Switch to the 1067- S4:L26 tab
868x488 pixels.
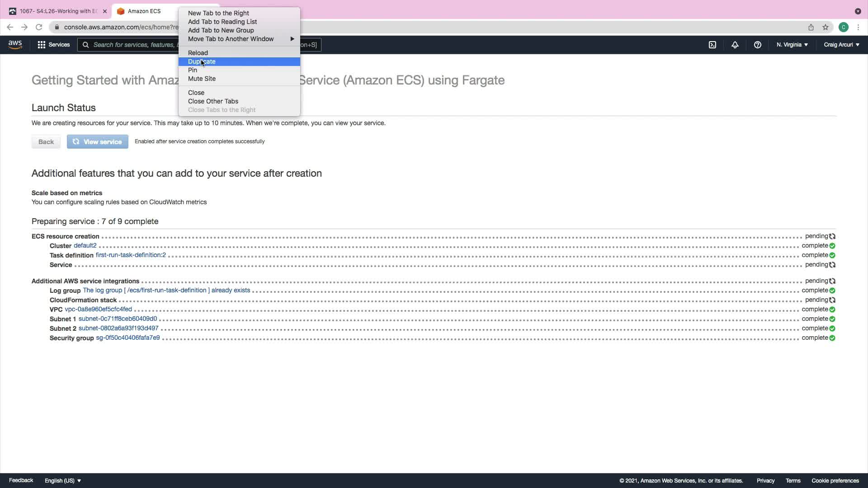point(58,11)
